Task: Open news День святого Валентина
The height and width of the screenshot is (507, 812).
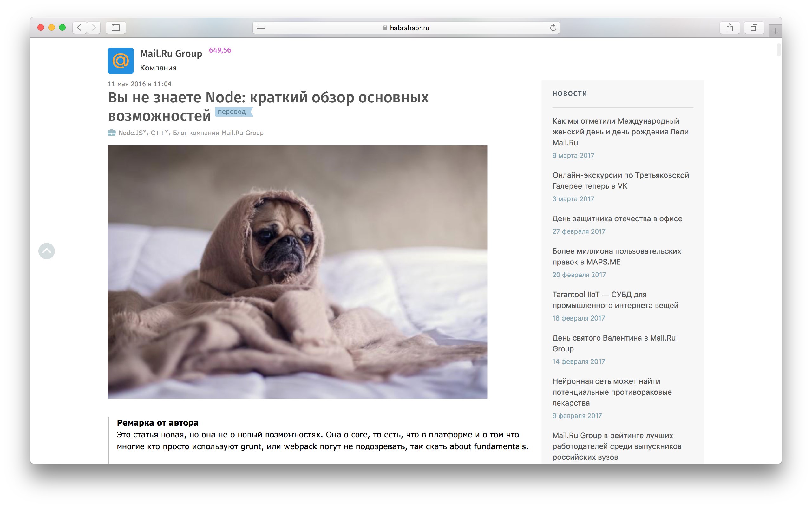Action: tap(614, 343)
